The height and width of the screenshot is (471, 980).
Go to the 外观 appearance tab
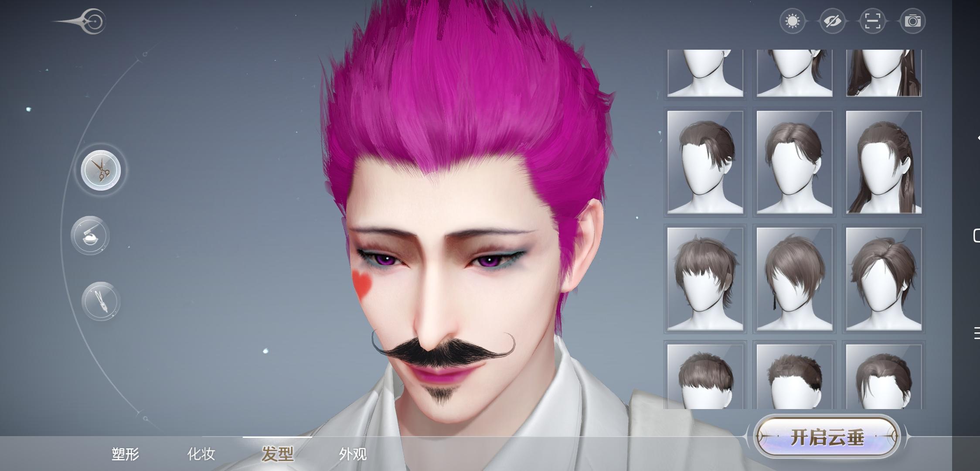click(x=353, y=454)
